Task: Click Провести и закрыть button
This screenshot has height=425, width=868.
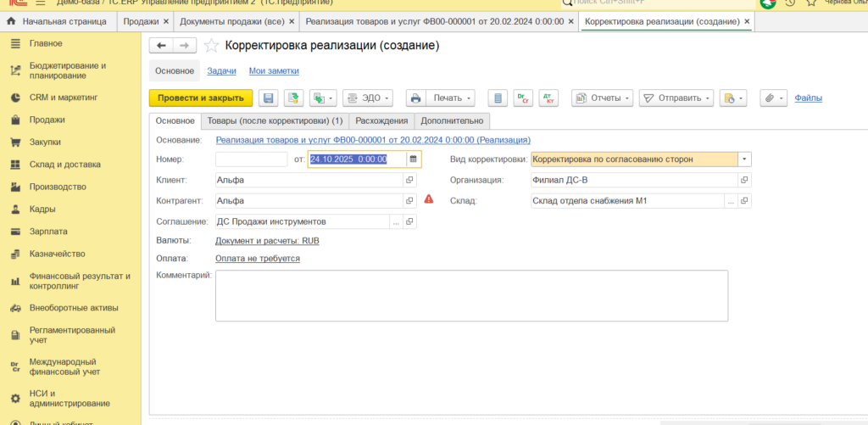Action: point(201,98)
